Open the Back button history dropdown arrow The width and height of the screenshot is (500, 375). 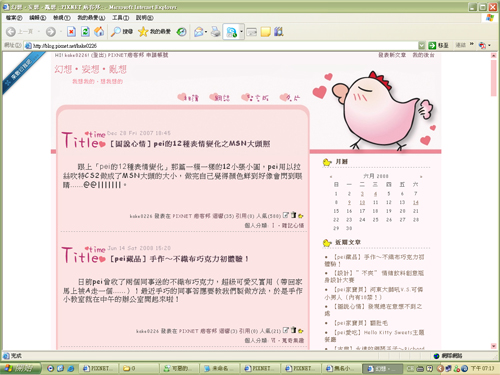click(39, 32)
